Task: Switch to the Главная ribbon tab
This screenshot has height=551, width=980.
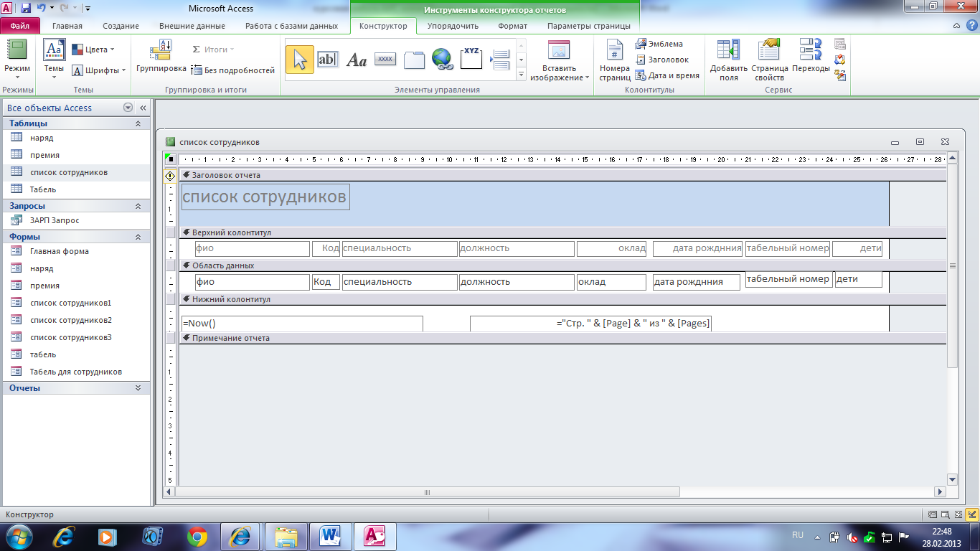Action: click(x=67, y=26)
